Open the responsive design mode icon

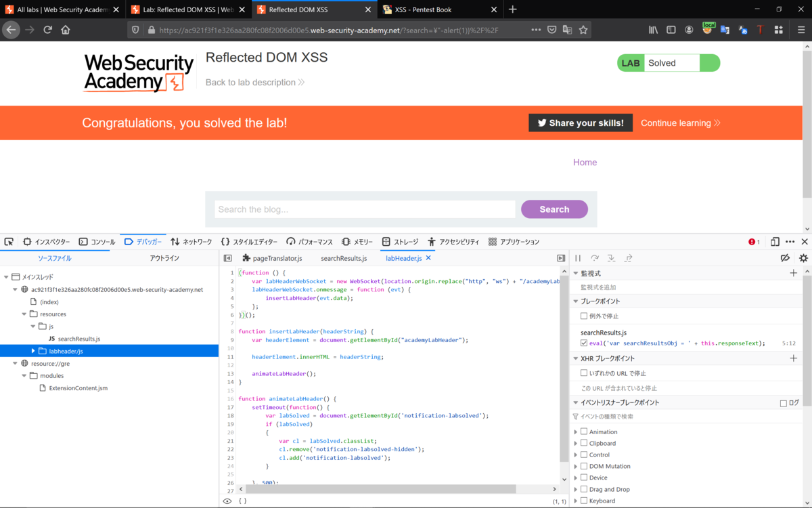[775, 242]
